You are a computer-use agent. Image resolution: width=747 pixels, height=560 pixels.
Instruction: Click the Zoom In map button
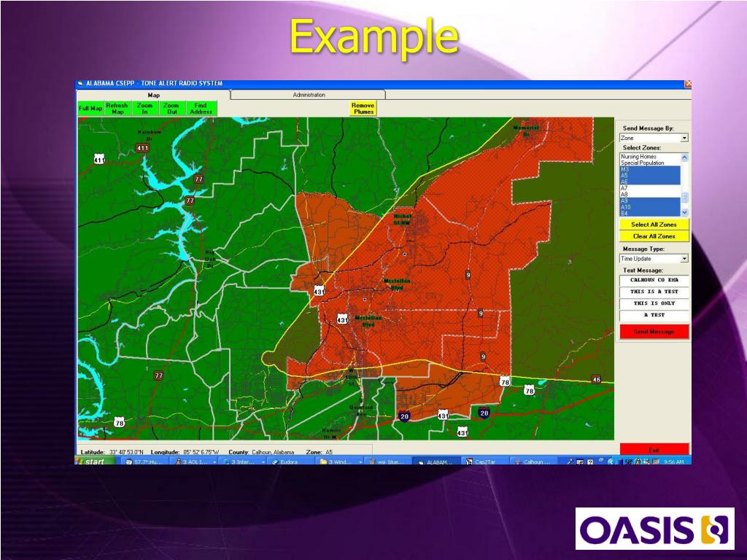click(x=144, y=109)
